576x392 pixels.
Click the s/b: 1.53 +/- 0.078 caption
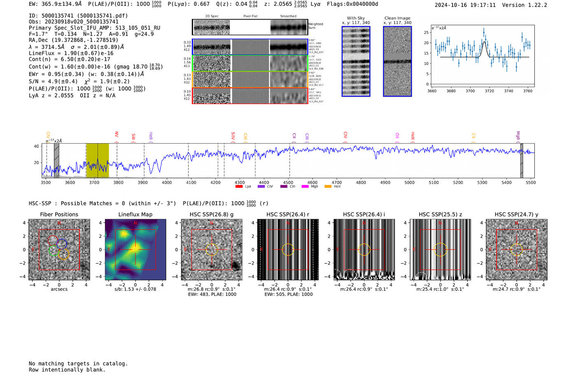pyautogui.click(x=135, y=289)
